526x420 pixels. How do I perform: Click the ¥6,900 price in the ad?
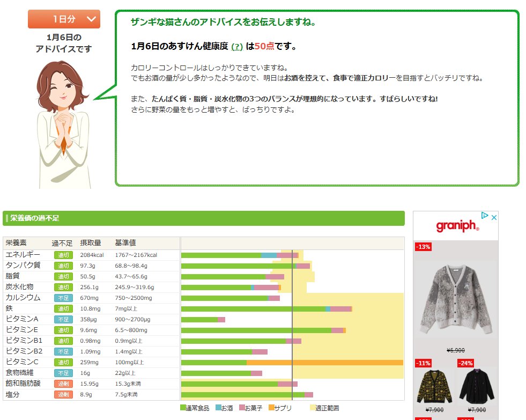456,350
